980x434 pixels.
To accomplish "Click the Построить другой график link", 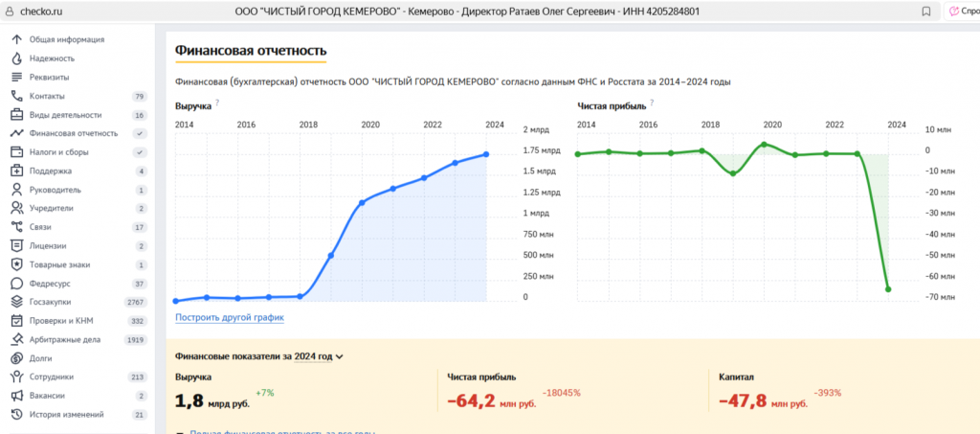I will point(229,317).
